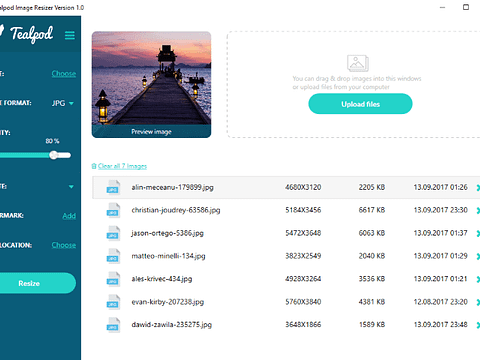
Task: Select file name alin-meceanu-179899.jpg
Action: 172,187
